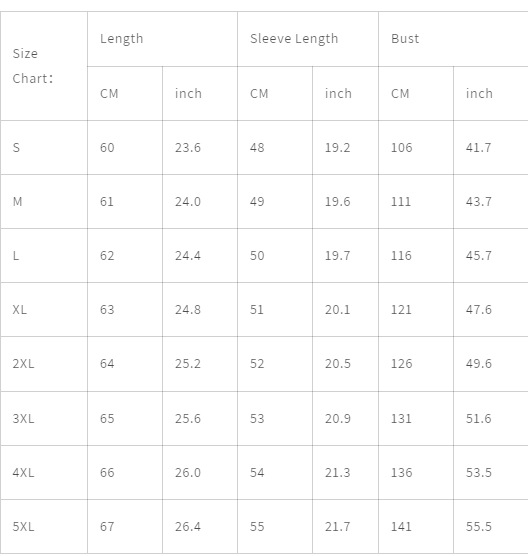Click the 3XL size row label
This screenshot has width=528, height=556.
click(x=44, y=419)
